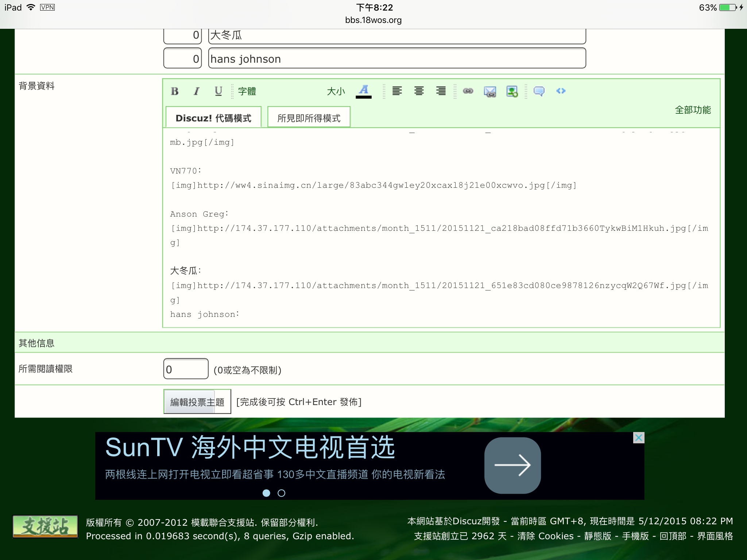Insert a hyperlink with chain icon
The image size is (747, 560).
(x=468, y=91)
